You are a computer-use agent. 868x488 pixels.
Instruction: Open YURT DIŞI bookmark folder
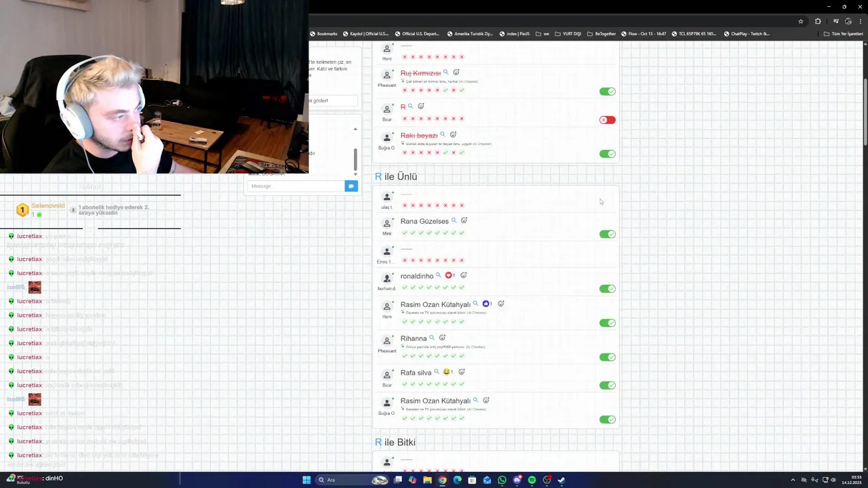pos(568,34)
